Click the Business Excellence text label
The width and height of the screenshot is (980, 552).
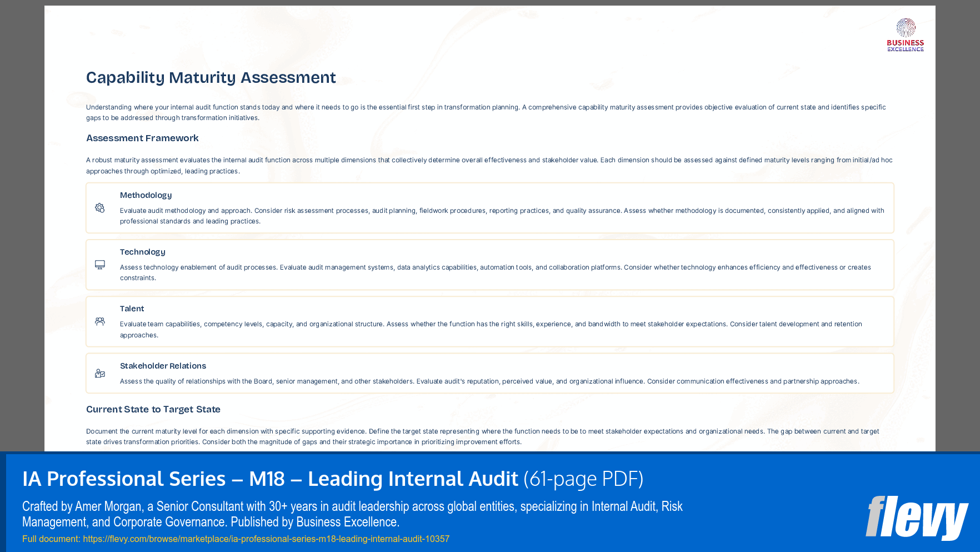tap(906, 44)
